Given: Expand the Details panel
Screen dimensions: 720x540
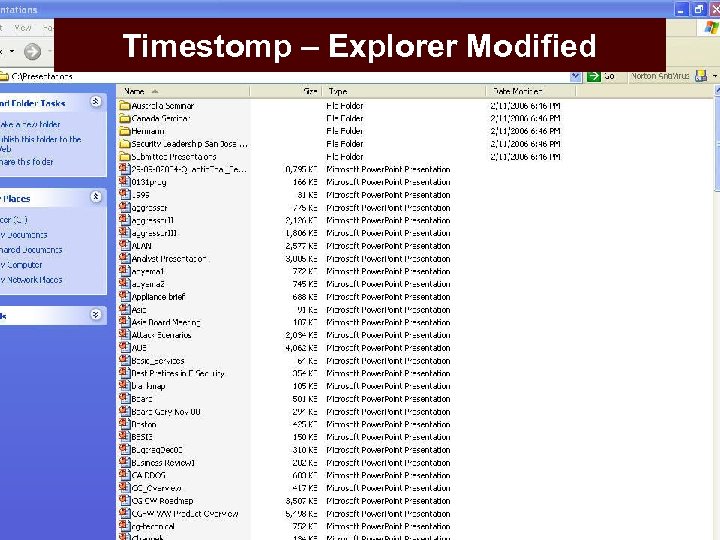Looking at the screenshot, I should click(96, 315).
